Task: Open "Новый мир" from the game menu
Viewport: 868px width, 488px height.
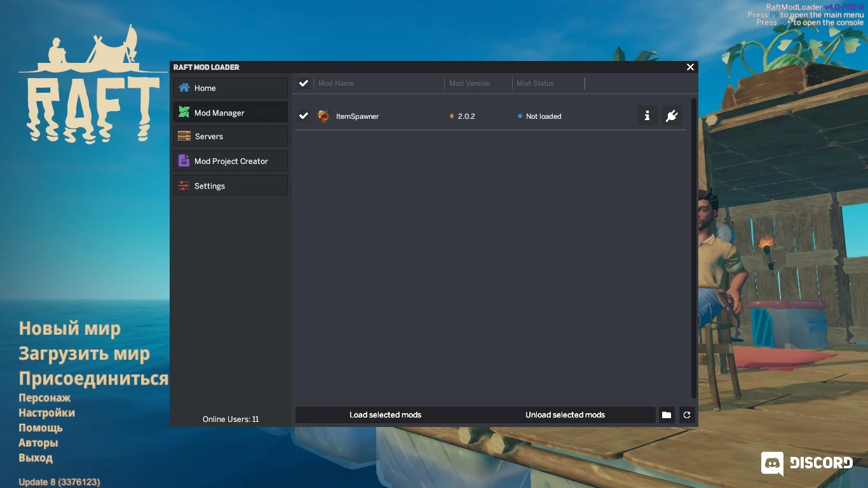Action: [69, 329]
